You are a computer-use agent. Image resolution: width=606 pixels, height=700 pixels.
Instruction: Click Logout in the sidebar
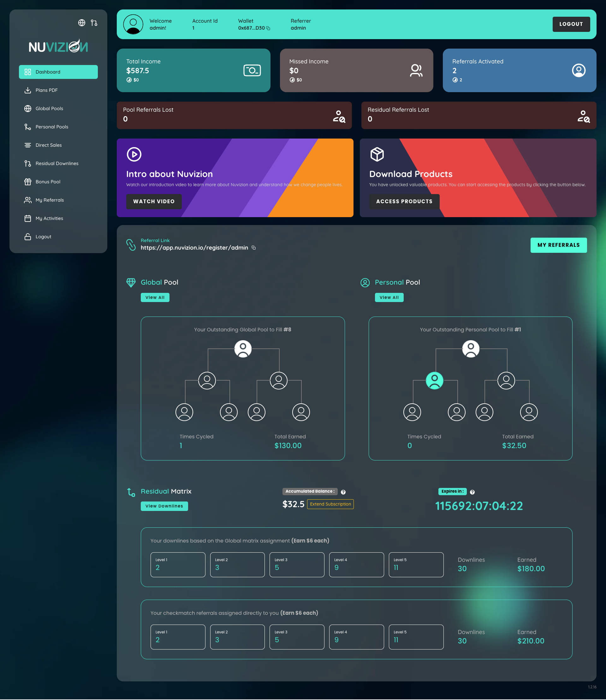pos(58,236)
